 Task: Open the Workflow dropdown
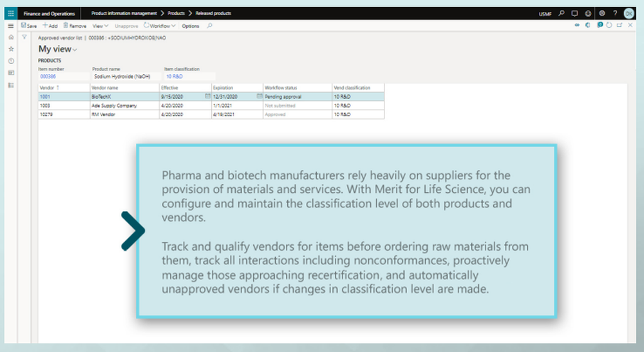click(x=159, y=26)
